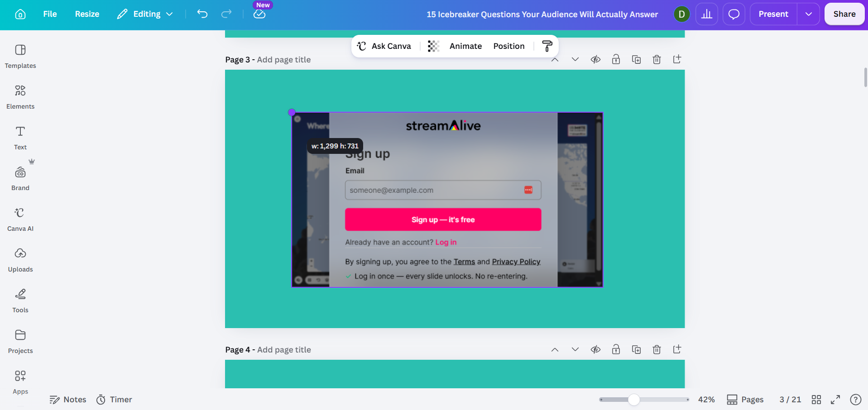Open the Projects panel

pos(20,342)
